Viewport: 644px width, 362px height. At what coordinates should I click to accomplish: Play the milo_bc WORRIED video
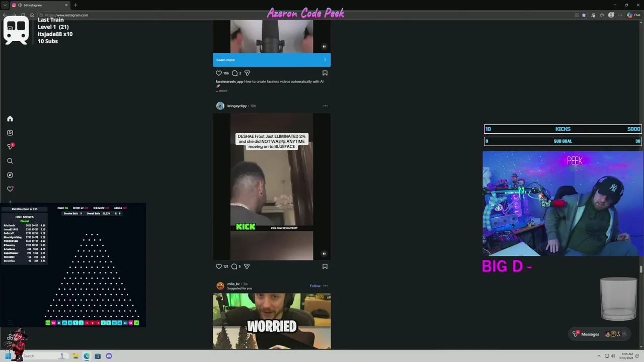[272, 321]
